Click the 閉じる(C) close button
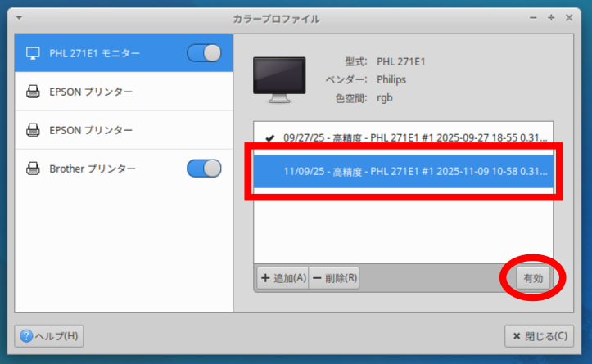 [x=539, y=335]
